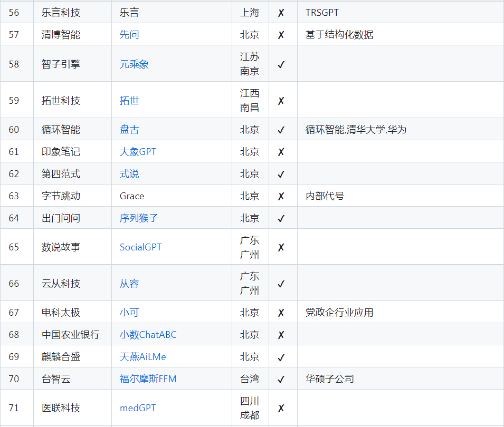The image size is (504, 427).
Task: Open the medGPT link
Action: pos(138,407)
